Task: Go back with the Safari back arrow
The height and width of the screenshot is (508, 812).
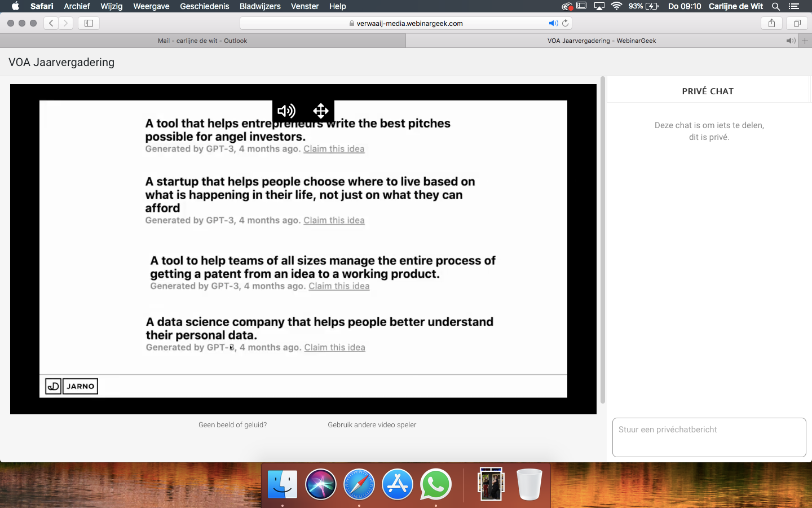Action: [51, 23]
